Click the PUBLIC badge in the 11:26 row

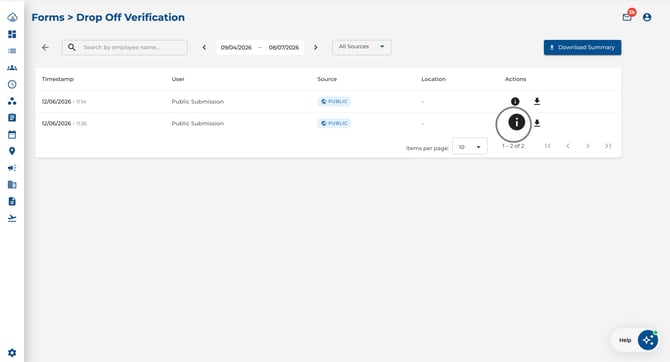coord(334,123)
